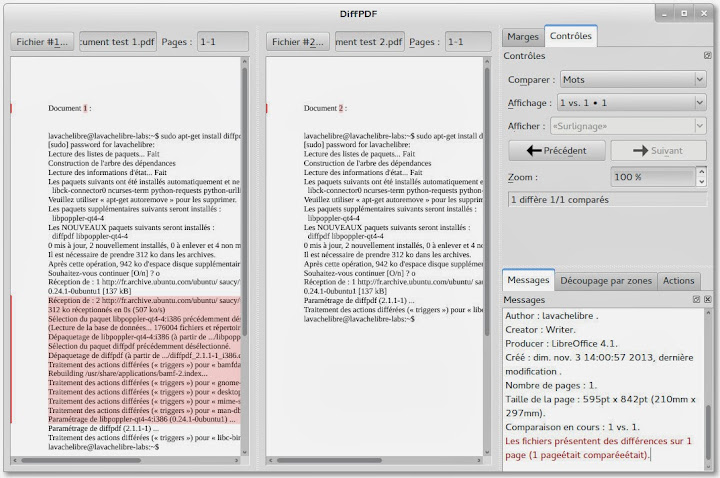720x478 pixels.
Task: Switch to the Marges tab
Action: tap(523, 37)
